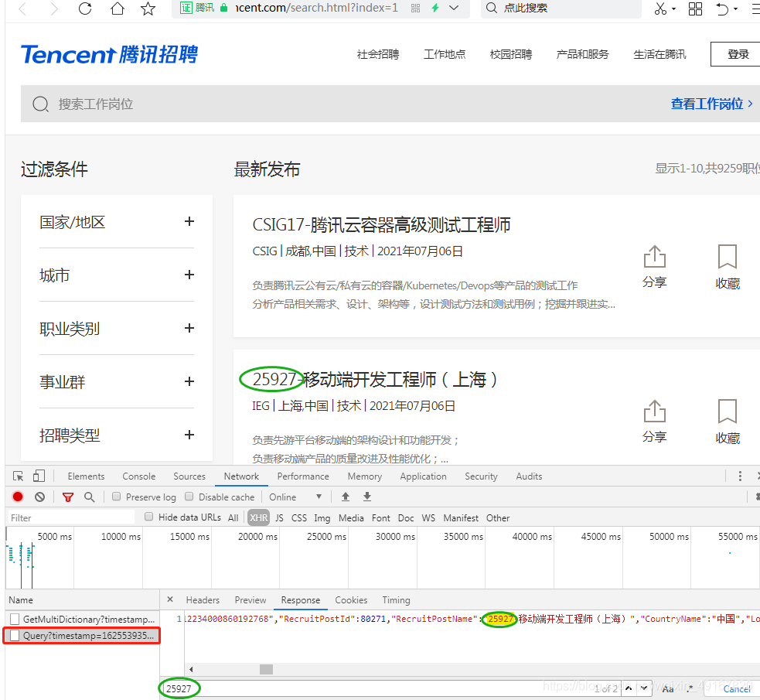Click the magnifier icon in the job search box
This screenshot has height=700, width=760.
pyautogui.click(x=41, y=104)
